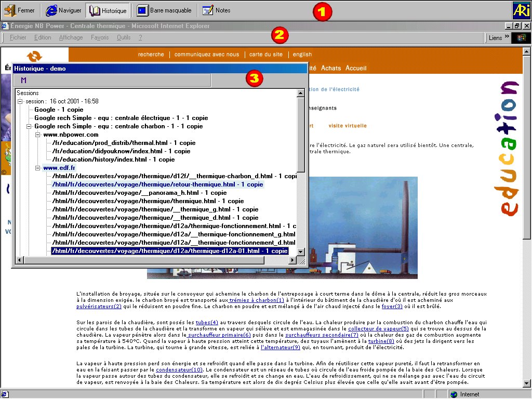Follow the surchauffeurs secondaire(7) link
The image size is (532, 399).
coord(322,335)
